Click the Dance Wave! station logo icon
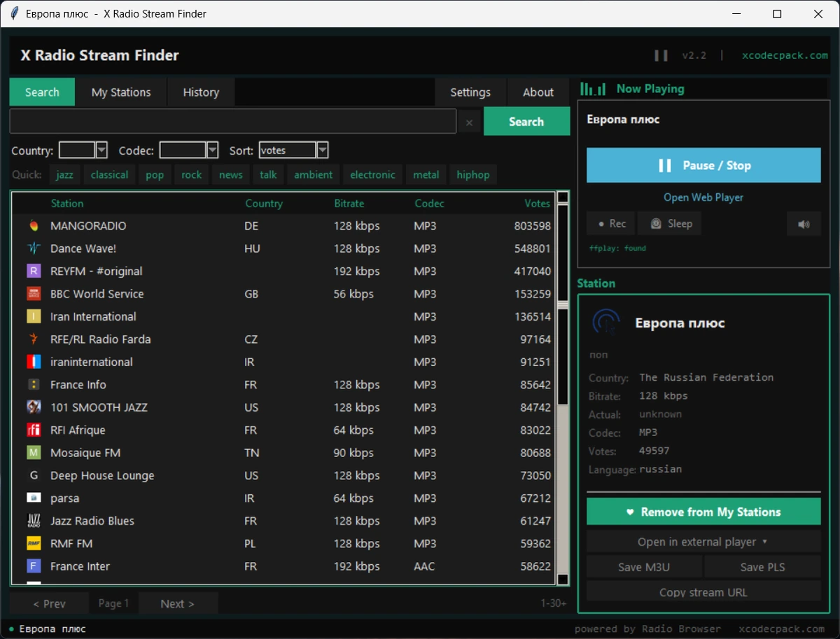 click(x=34, y=248)
